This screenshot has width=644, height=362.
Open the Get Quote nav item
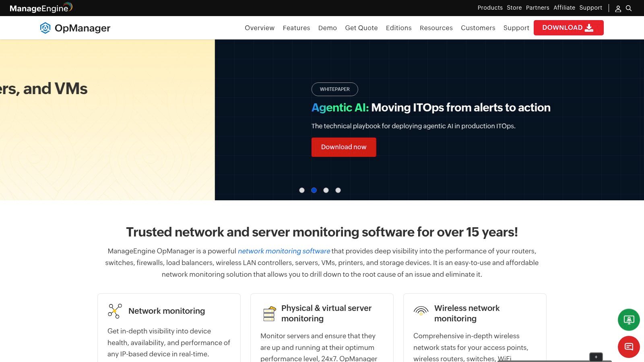pyautogui.click(x=361, y=28)
